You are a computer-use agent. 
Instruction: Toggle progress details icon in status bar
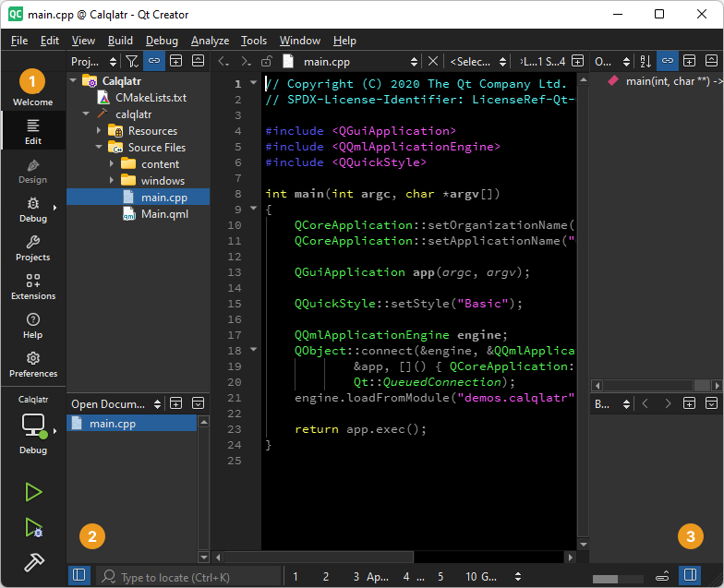pyautogui.click(x=662, y=576)
